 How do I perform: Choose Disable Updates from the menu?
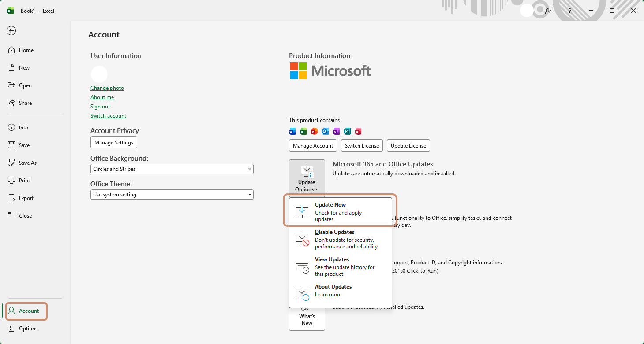pyautogui.click(x=341, y=239)
